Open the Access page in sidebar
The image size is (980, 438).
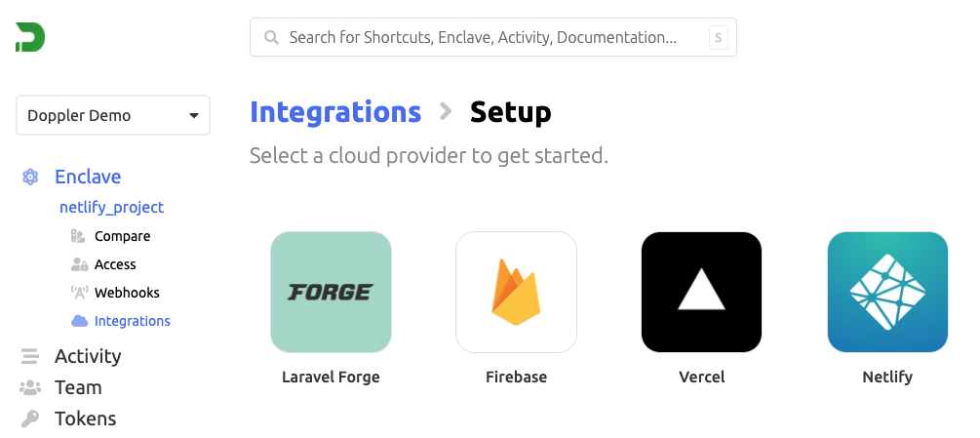[115, 264]
